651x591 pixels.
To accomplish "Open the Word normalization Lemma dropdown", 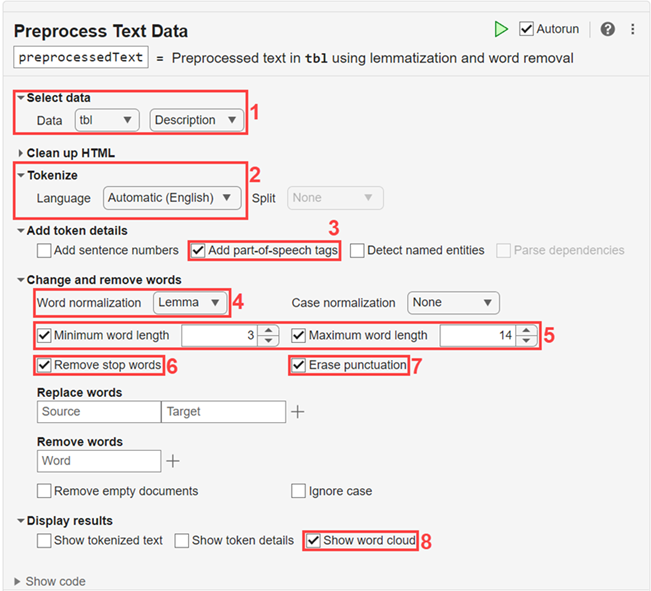I will (x=190, y=302).
